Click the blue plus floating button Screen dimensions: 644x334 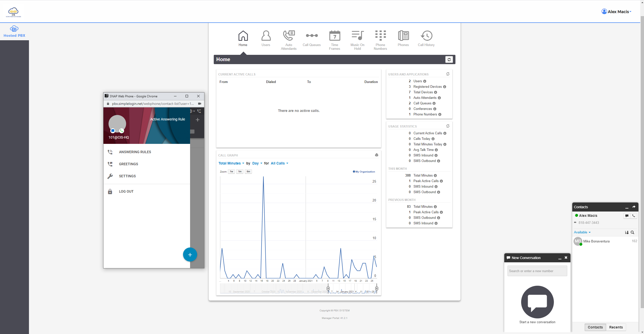click(x=190, y=255)
